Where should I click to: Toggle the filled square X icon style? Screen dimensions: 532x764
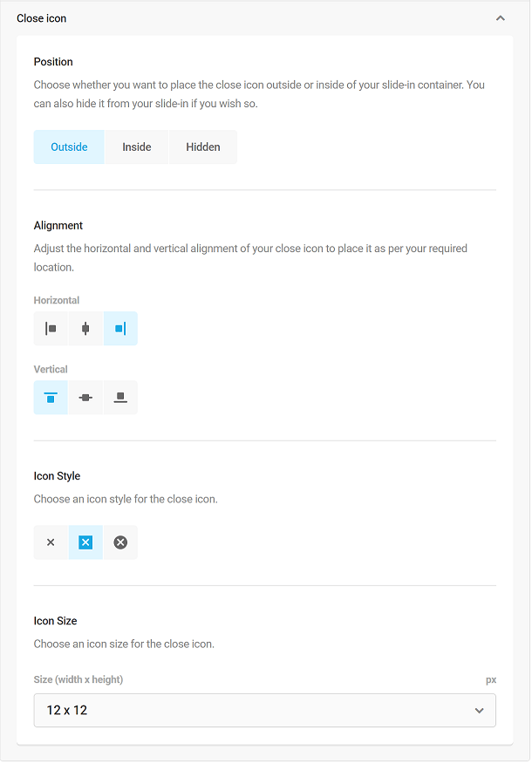pos(85,542)
